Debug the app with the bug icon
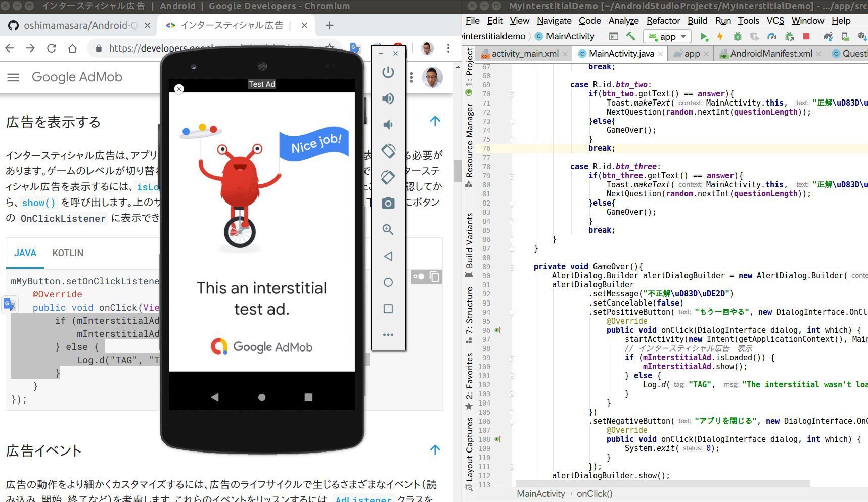This screenshot has height=502, width=868. (738, 36)
